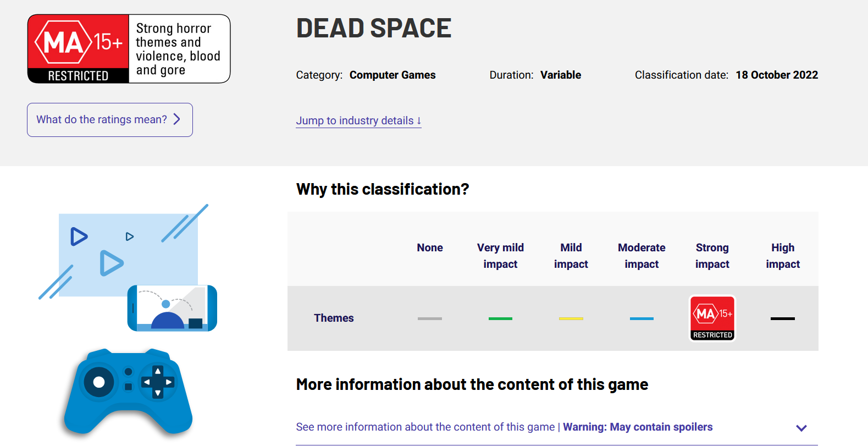Click the 'DEAD SPACE' title heading
The image size is (868, 446).
pos(374,28)
